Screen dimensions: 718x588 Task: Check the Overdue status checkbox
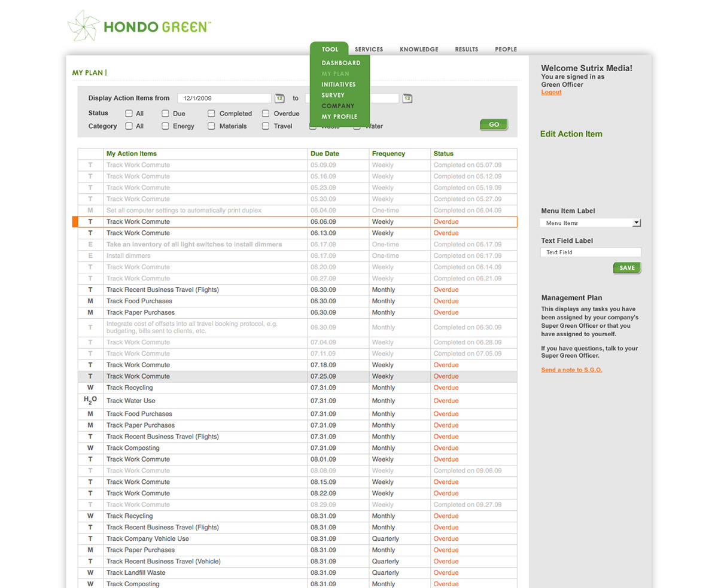[266, 113]
